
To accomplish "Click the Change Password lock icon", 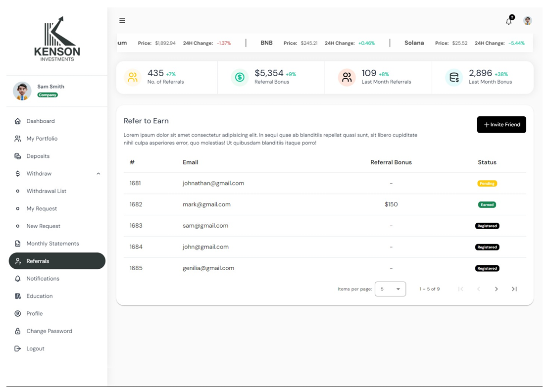I will pyautogui.click(x=17, y=331).
